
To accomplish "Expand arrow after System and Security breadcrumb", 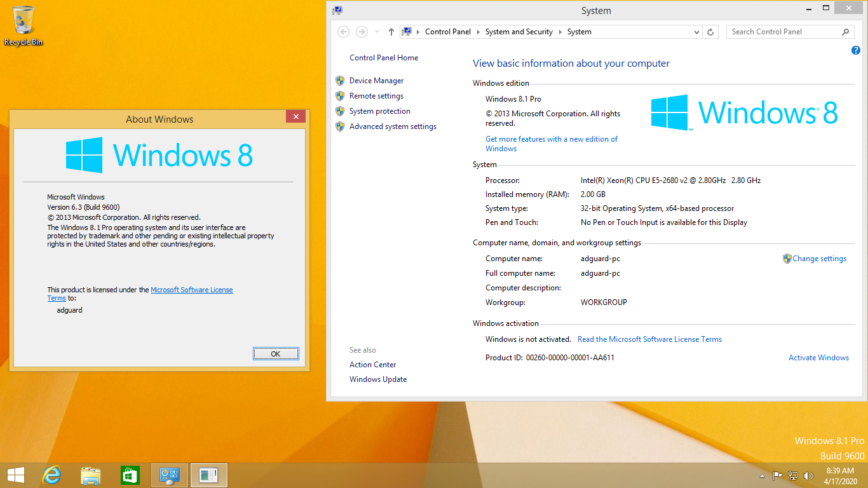I will [x=560, y=32].
